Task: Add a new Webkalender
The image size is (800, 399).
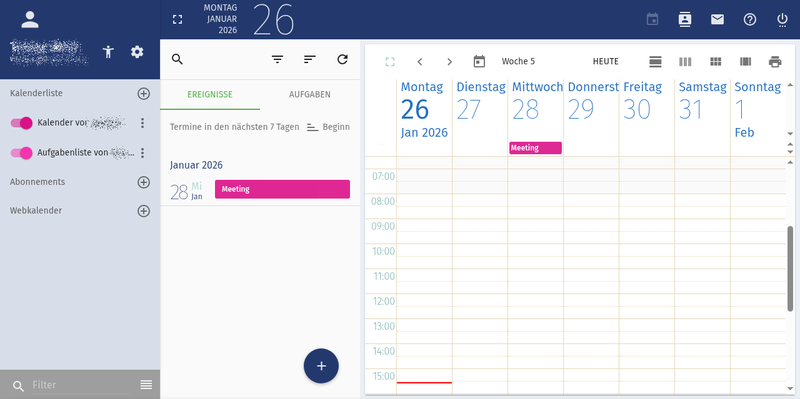Action: [x=144, y=211]
